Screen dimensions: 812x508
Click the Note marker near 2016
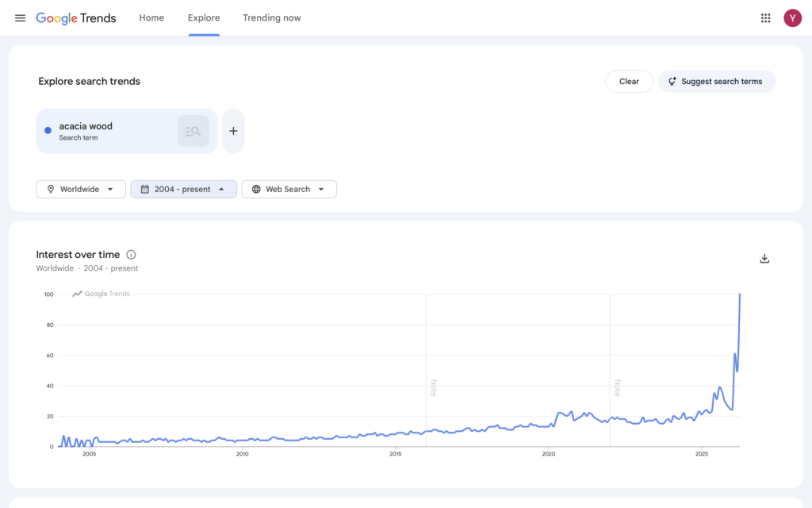(433, 387)
